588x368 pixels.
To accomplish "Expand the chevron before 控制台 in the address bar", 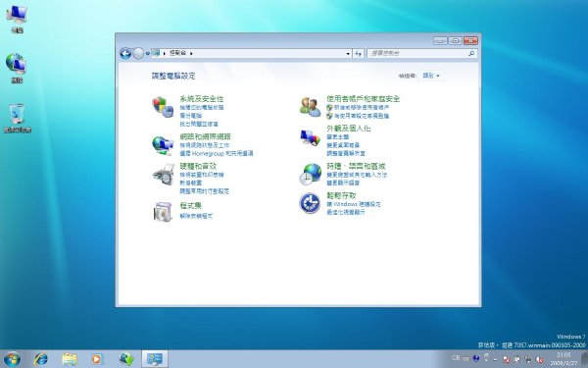I will 164,53.
